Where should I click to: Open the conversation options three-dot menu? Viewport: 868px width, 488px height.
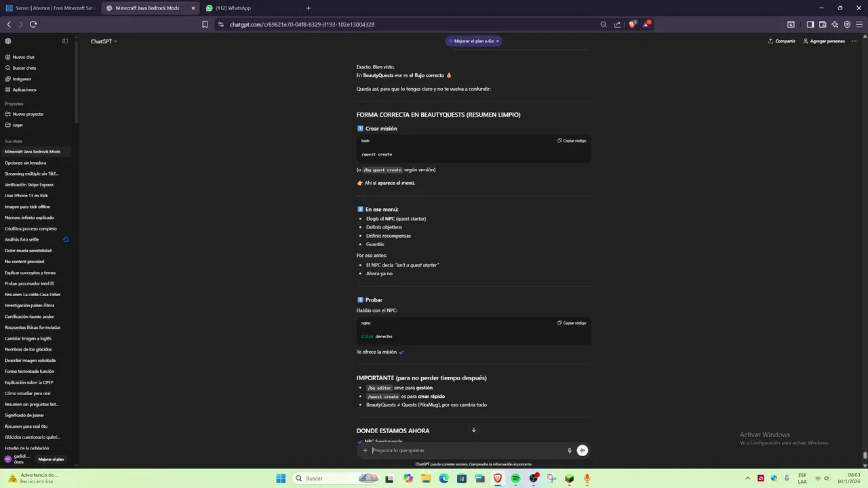click(x=854, y=41)
